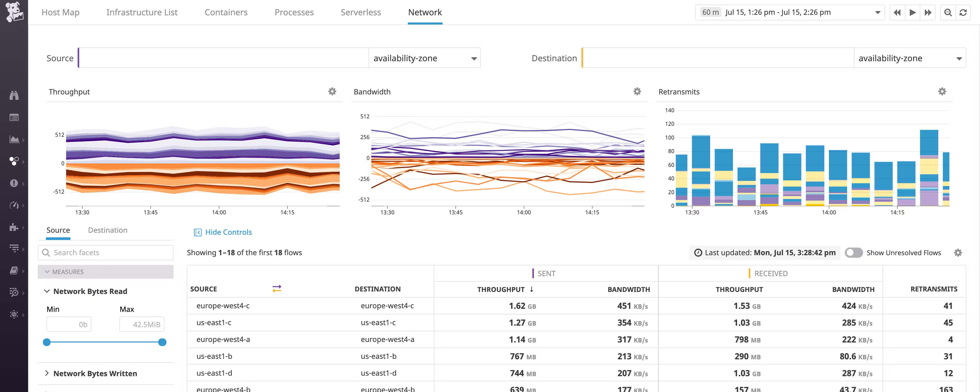Click the zoom-out magnifier time icon
Viewport: 980px width, 392px height.
[x=948, y=12]
